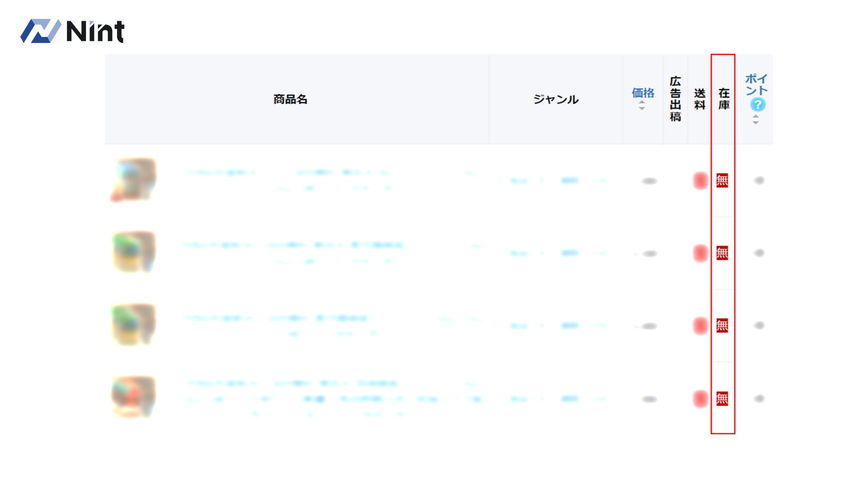Image resolution: width=868 pixels, height=488 pixels.
Task: Click the 価格 column header link
Action: point(643,93)
